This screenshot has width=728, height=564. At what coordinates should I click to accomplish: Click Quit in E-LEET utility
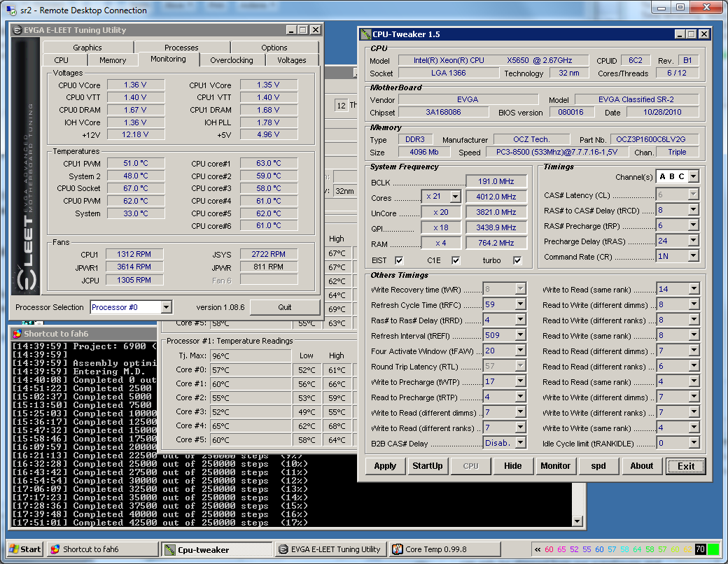(285, 307)
